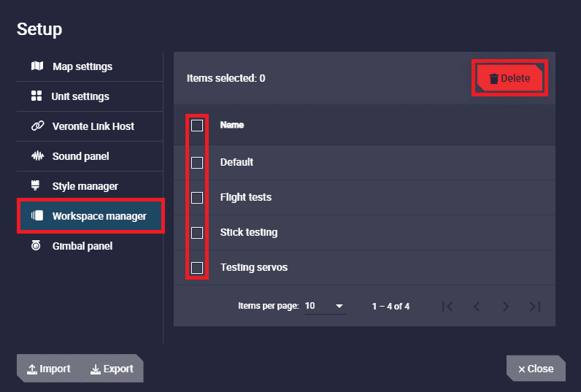
Task: Click the Import button
Action: tap(49, 369)
